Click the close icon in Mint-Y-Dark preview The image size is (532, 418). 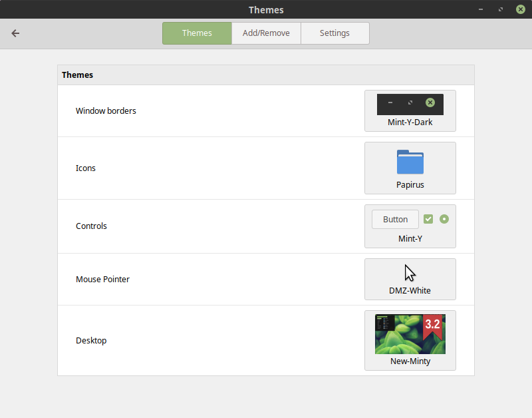point(430,104)
